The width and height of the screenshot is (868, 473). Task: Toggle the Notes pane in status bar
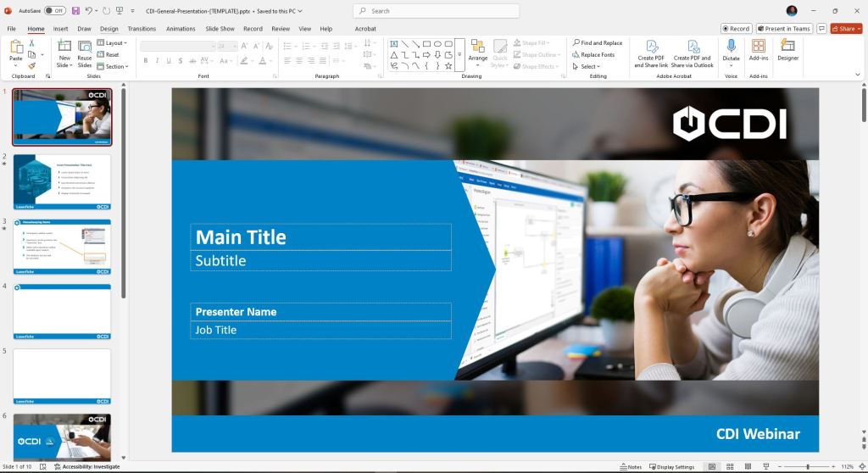click(631, 466)
